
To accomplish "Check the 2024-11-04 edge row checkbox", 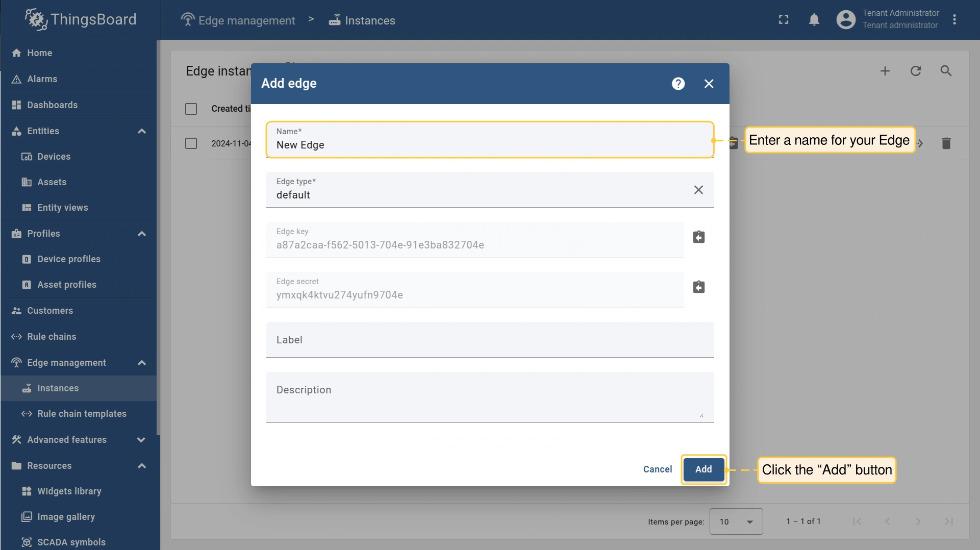I will (x=191, y=143).
